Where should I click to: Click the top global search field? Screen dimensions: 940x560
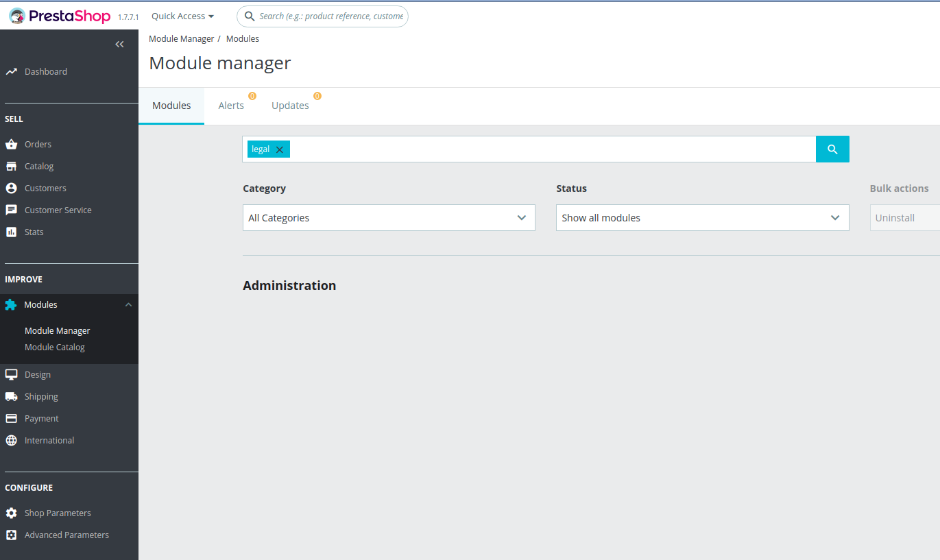coord(322,16)
